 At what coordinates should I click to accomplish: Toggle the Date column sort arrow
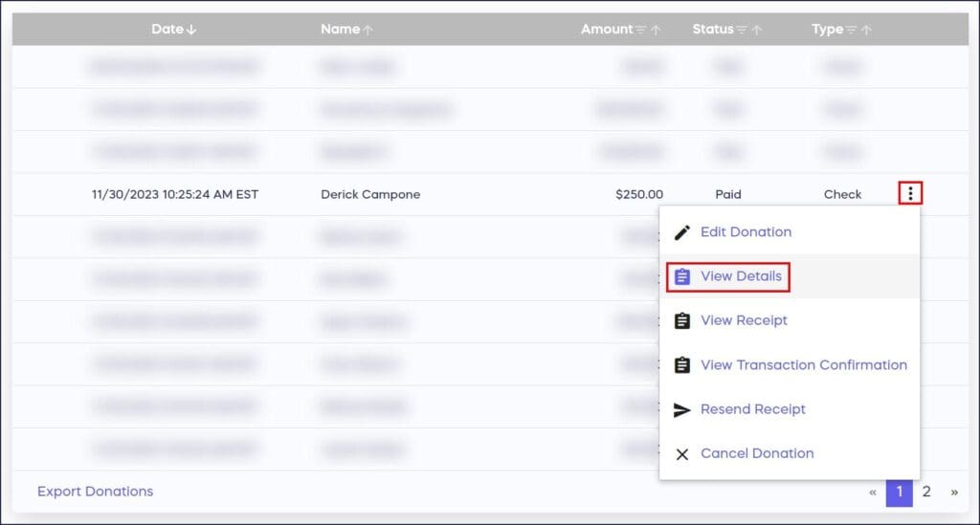pos(191,30)
